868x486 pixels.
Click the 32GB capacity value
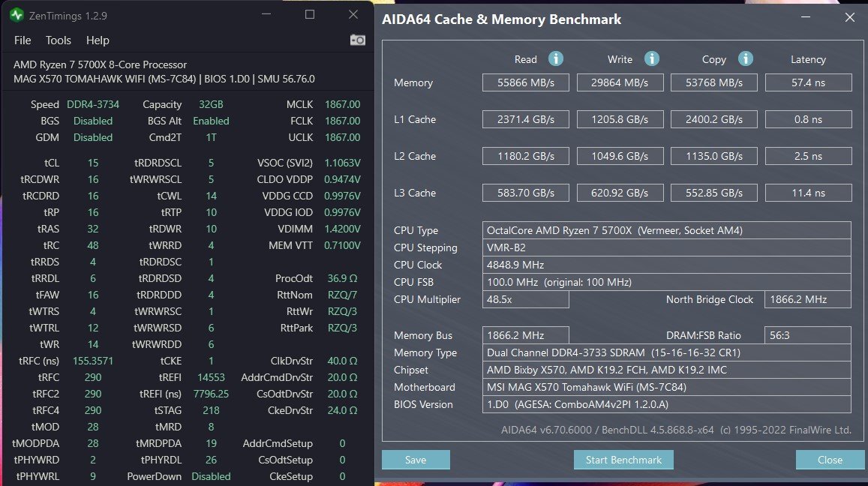(211, 104)
